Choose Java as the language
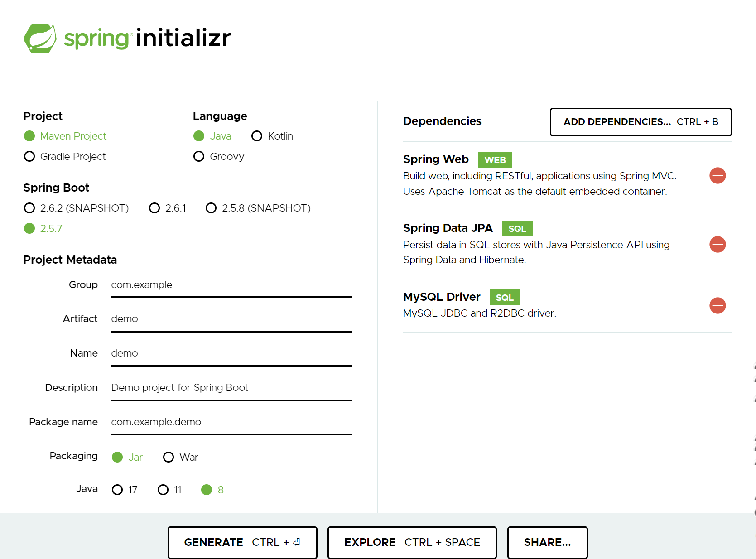756x559 pixels. pyautogui.click(x=212, y=136)
